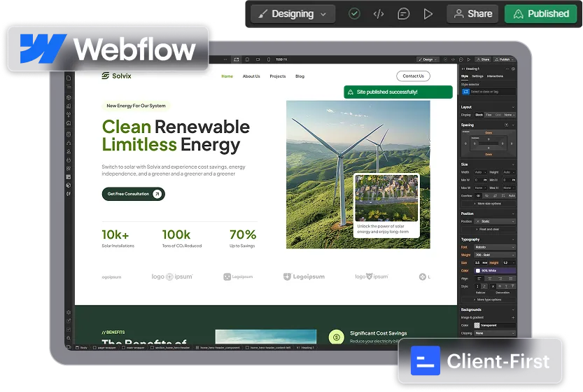Open the Position Static dropdown

point(496,221)
